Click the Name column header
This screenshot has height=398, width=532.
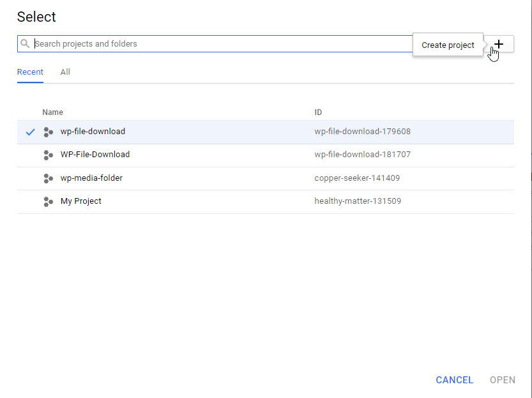tap(52, 112)
